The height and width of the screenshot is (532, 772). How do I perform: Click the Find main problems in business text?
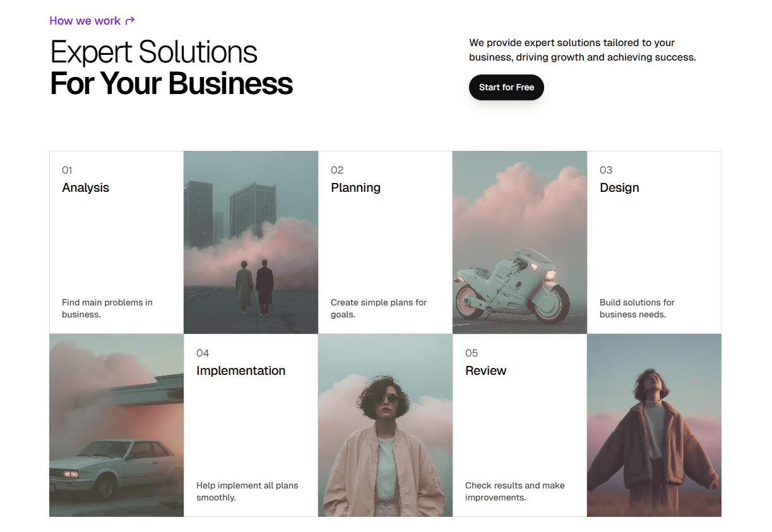[x=107, y=309]
